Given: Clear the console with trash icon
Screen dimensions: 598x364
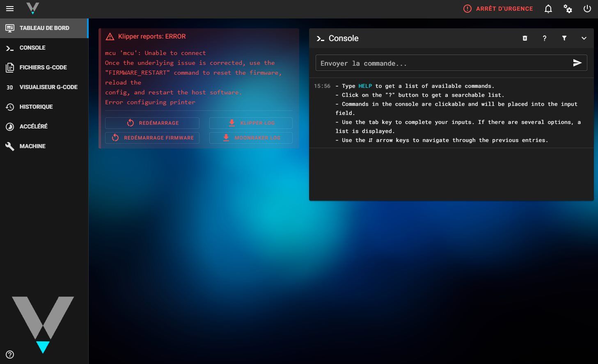Looking at the screenshot, I should click(x=525, y=38).
